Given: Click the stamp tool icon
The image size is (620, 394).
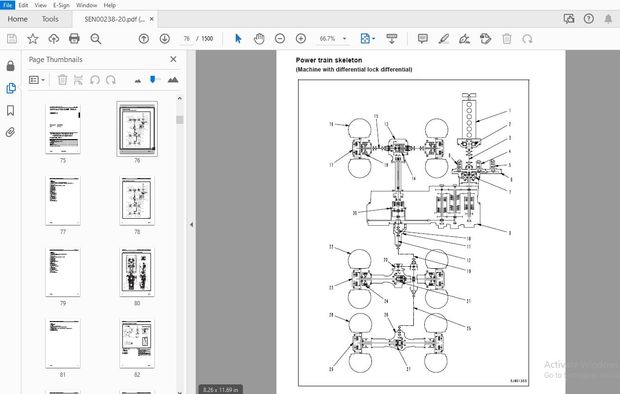Looking at the screenshot, I should click(486, 39).
